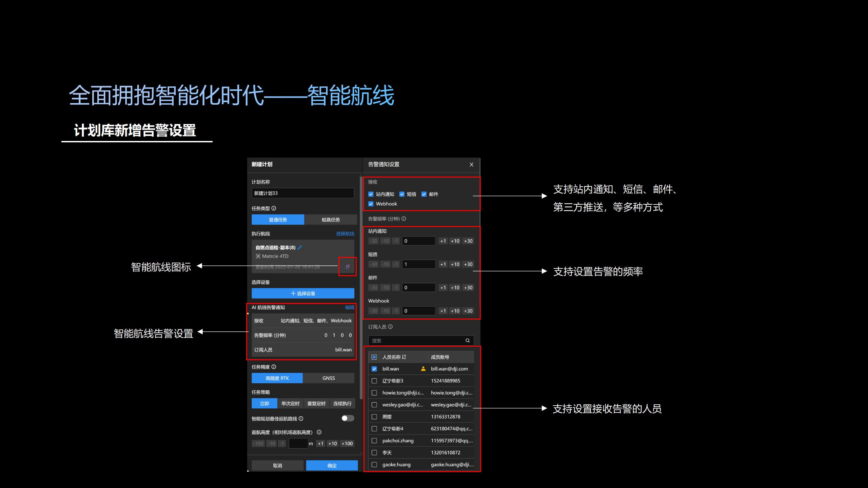Choose 重复定时 task strategy
The image size is (868, 488).
pyautogui.click(x=316, y=404)
